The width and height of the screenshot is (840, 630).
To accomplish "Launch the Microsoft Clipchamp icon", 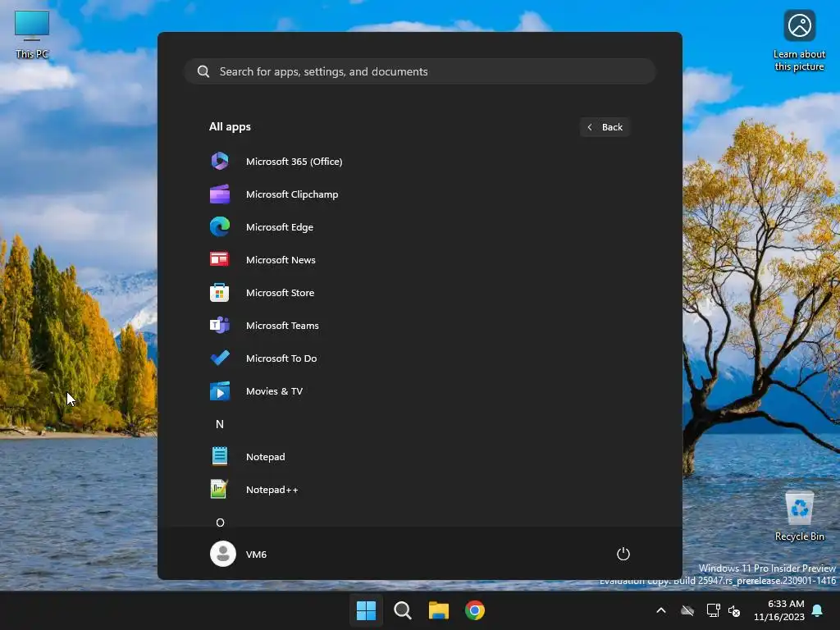I will [220, 194].
